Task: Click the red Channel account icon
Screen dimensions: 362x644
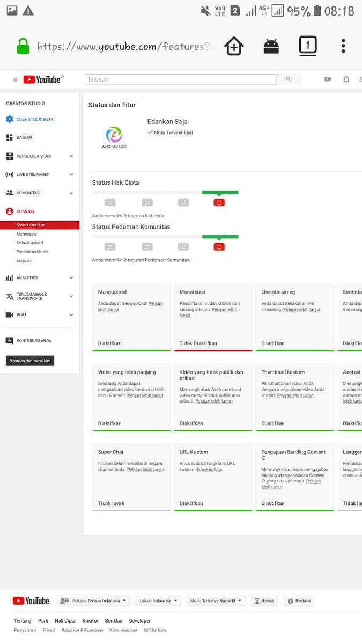Action: pos(9,211)
